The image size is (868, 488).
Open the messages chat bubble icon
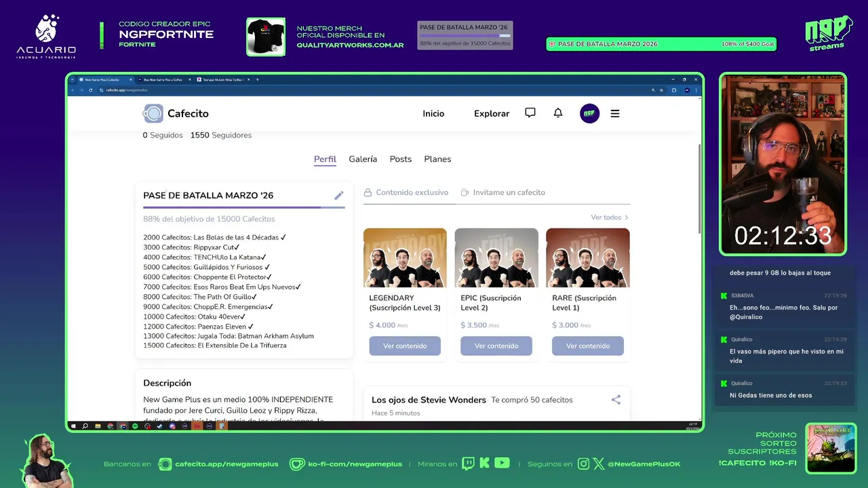530,113
